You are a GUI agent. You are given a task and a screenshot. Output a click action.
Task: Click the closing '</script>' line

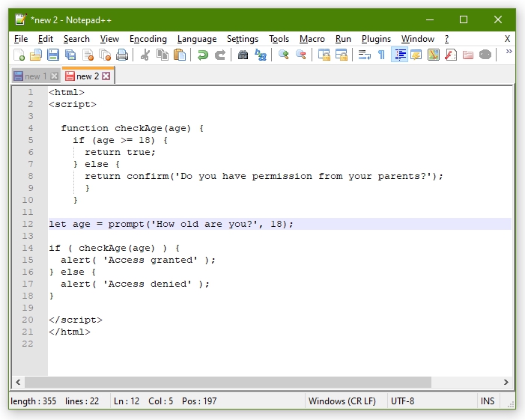(76, 320)
